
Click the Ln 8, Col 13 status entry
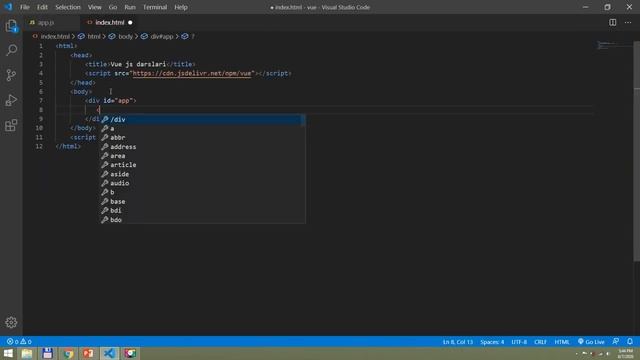pos(458,342)
